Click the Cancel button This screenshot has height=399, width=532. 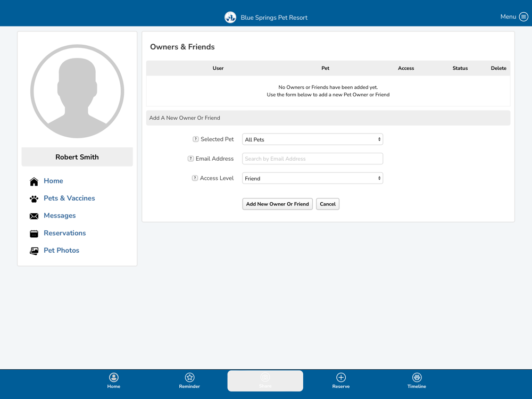click(328, 204)
